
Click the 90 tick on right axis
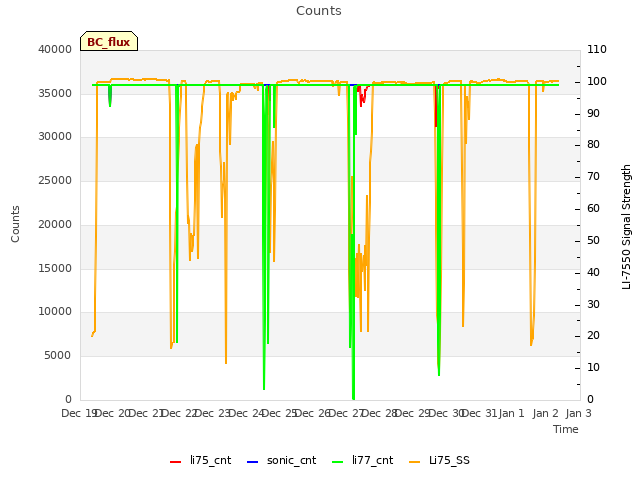coord(593,113)
